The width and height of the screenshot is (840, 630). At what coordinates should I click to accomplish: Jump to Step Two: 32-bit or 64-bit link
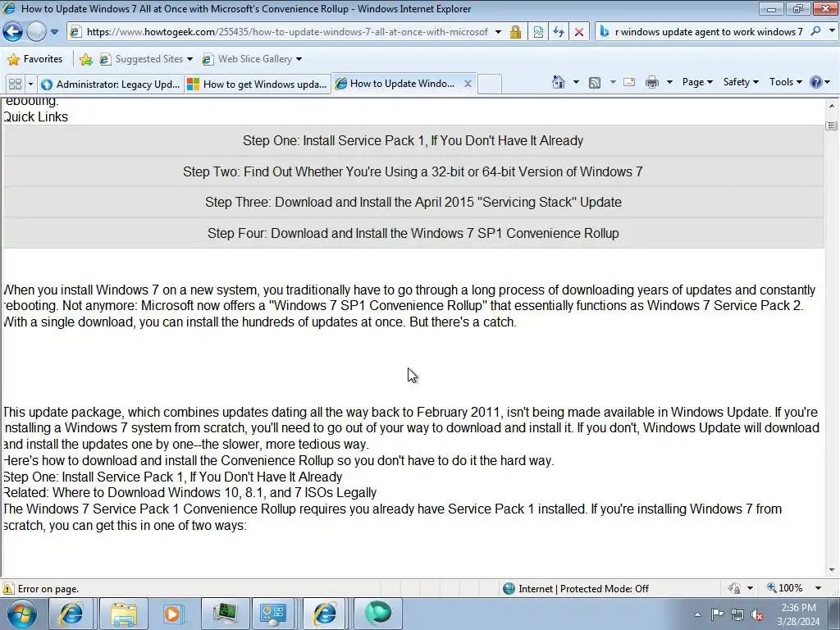(x=413, y=171)
